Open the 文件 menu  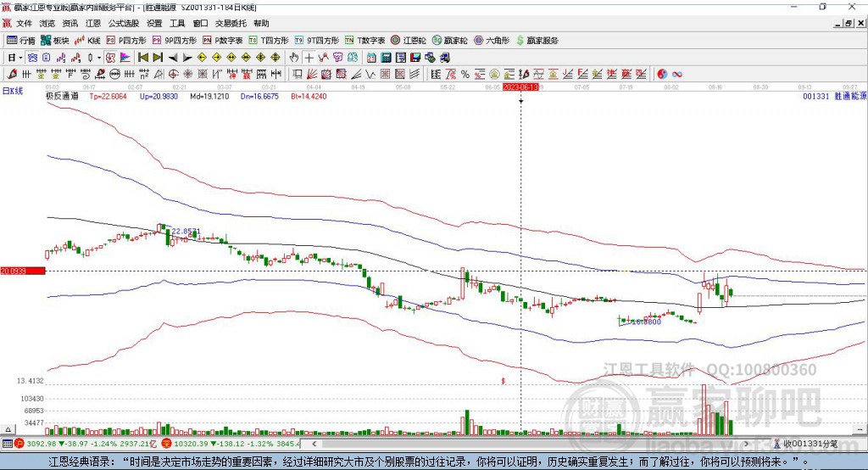[24, 23]
